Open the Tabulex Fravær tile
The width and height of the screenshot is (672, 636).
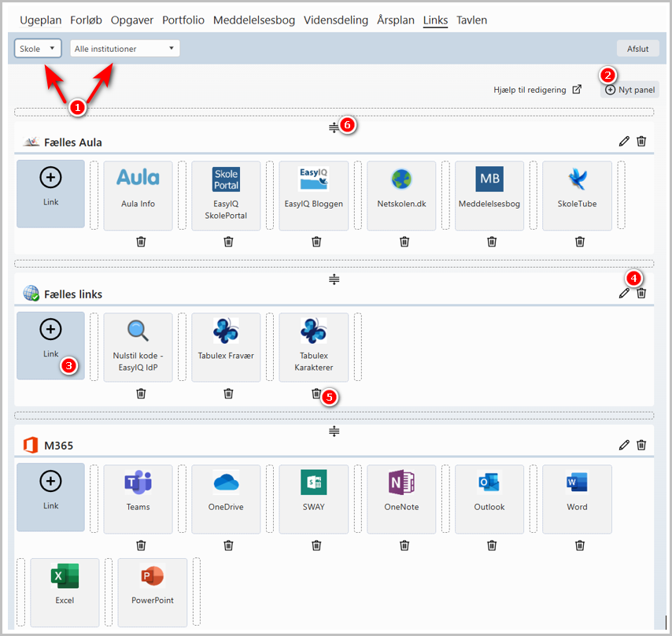(226, 347)
